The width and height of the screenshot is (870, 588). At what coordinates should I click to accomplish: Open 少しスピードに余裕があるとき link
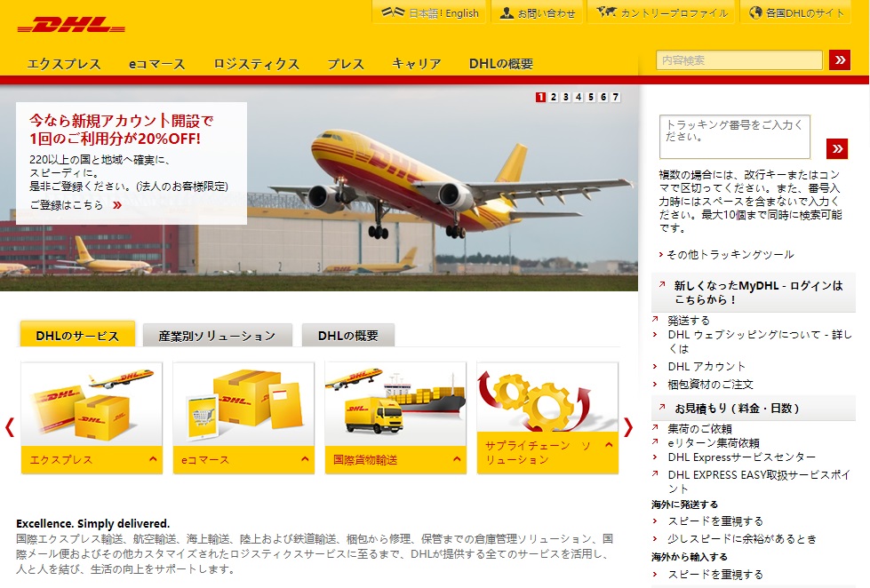742,538
